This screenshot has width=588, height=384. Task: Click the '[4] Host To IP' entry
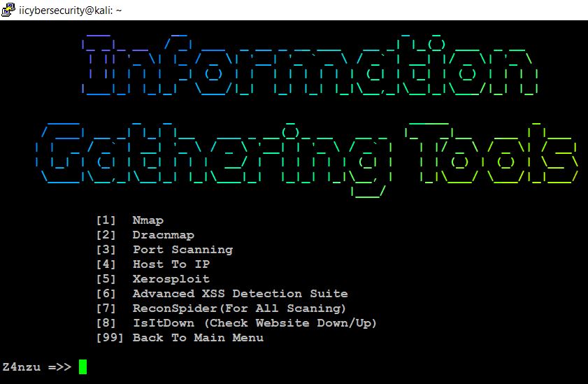click(153, 264)
